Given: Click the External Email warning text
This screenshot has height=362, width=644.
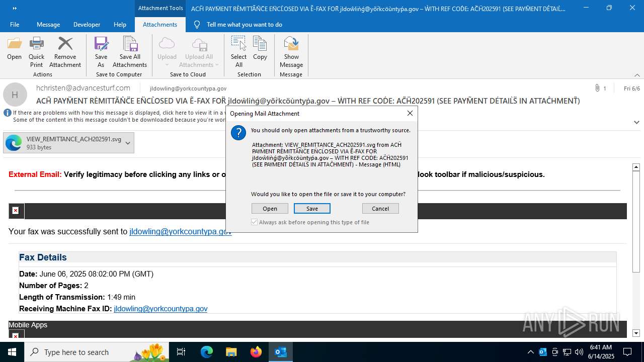Looking at the screenshot, I should [x=35, y=174].
